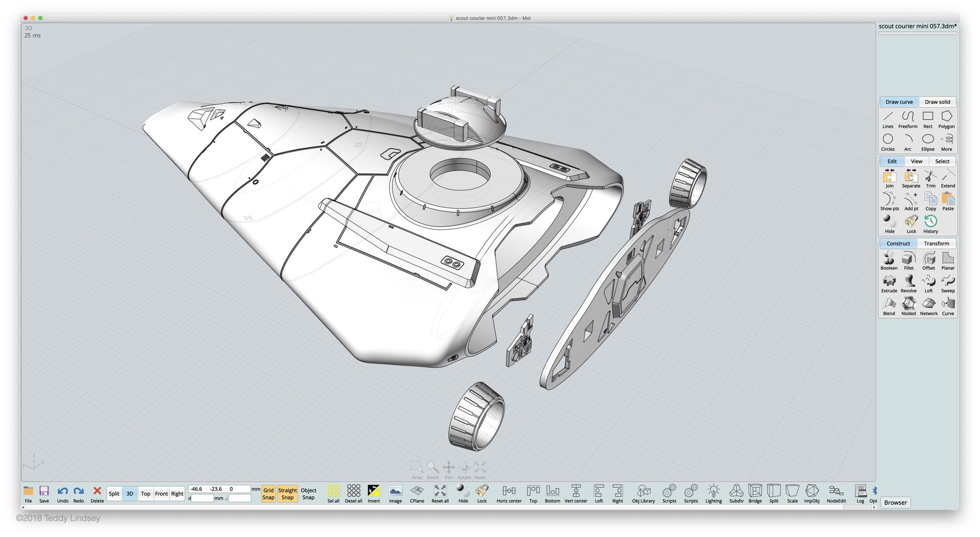Open the Browser panel button

tap(895, 503)
